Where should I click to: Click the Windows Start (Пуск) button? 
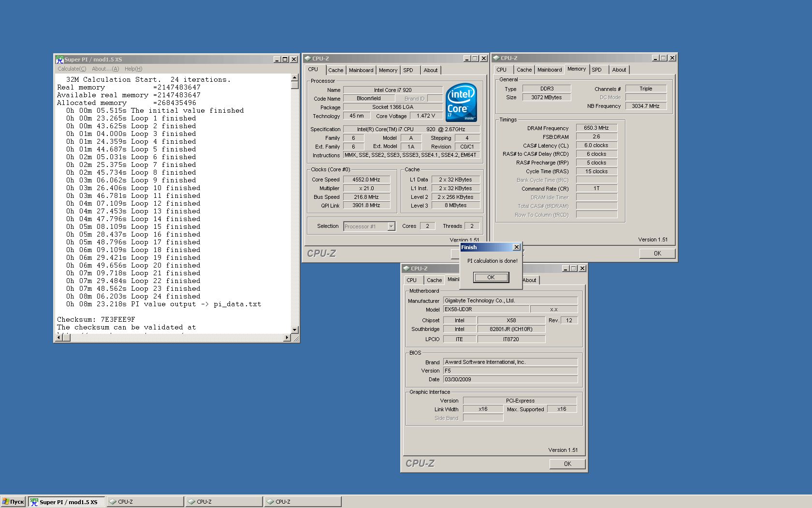(x=13, y=502)
